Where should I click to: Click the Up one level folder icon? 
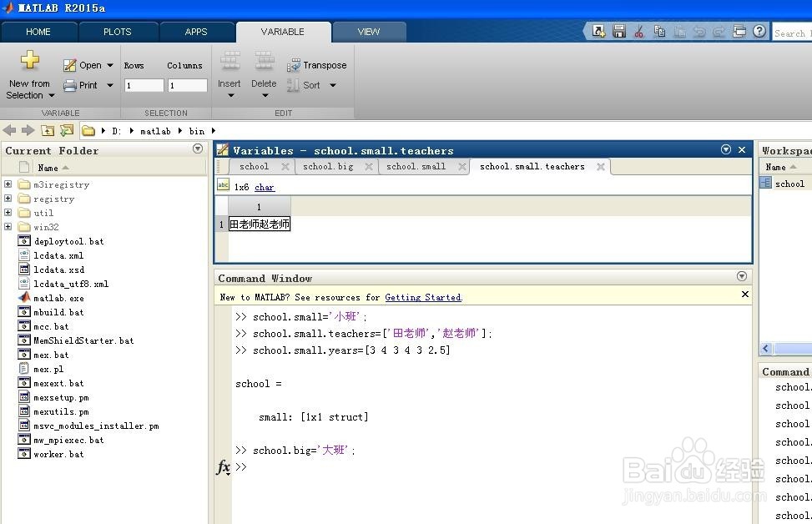[x=48, y=130]
